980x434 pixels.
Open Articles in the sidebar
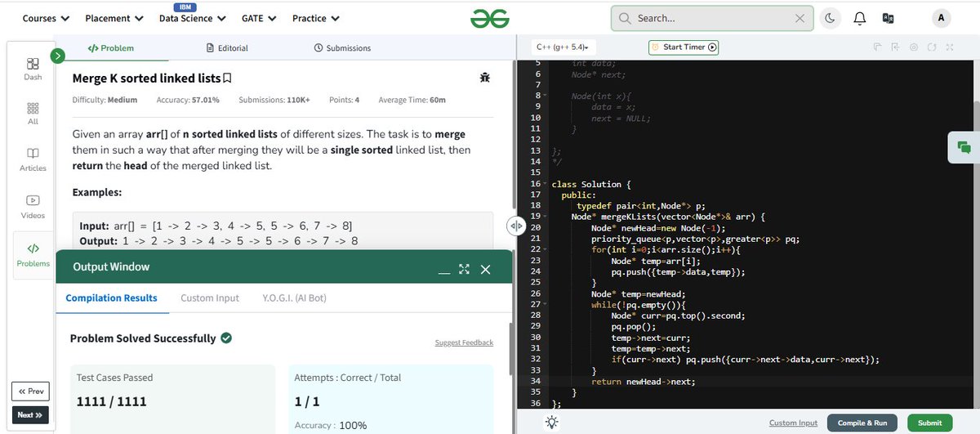[x=33, y=159]
